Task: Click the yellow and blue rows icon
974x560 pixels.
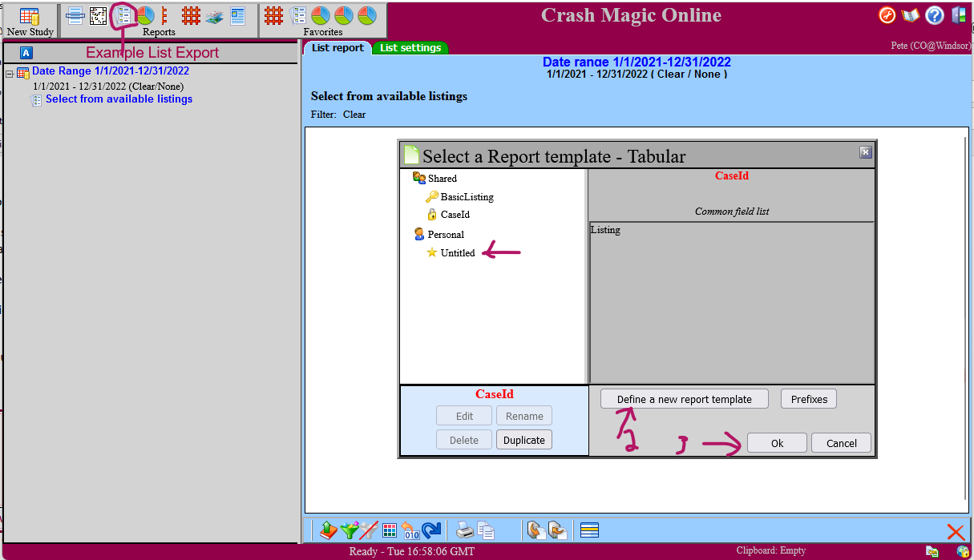Action: tap(590, 530)
